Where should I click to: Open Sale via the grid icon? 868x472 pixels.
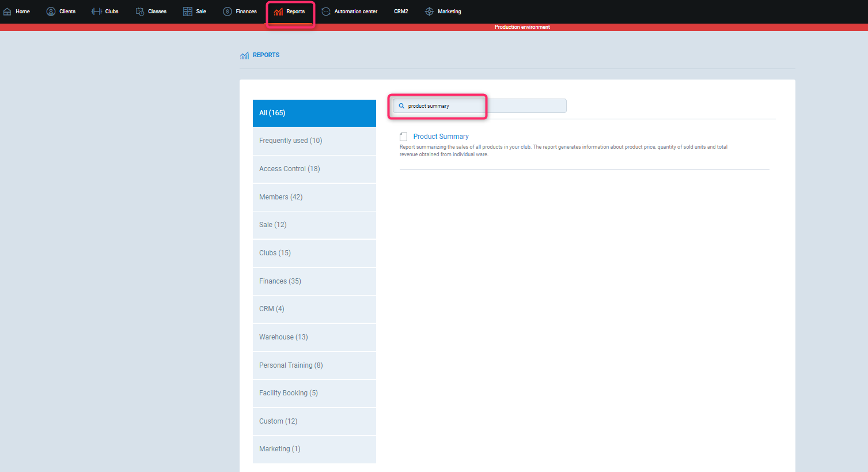(188, 12)
